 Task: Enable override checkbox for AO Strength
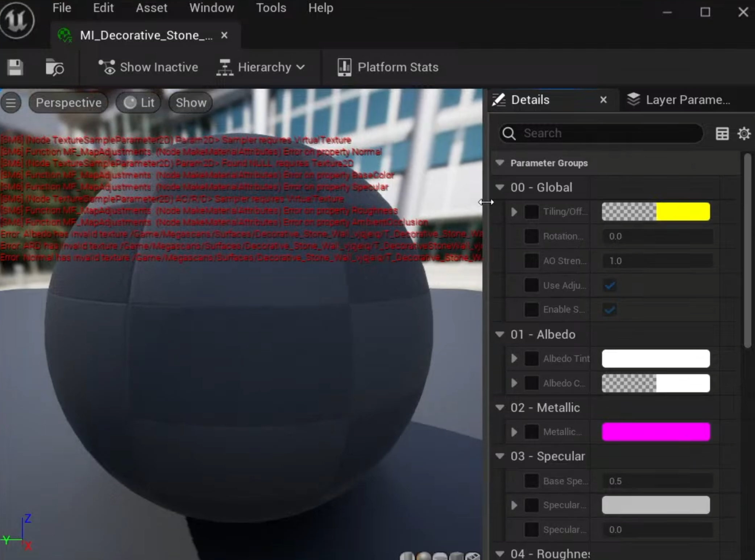click(x=531, y=261)
